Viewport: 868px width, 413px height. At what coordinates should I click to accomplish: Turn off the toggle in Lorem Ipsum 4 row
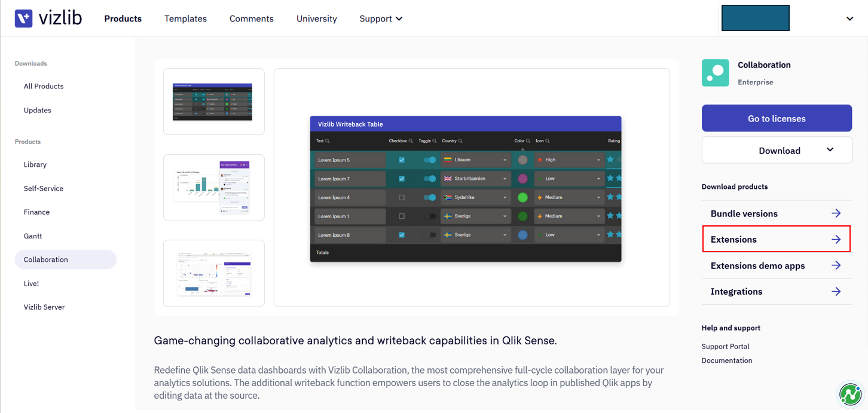(x=430, y=197)
